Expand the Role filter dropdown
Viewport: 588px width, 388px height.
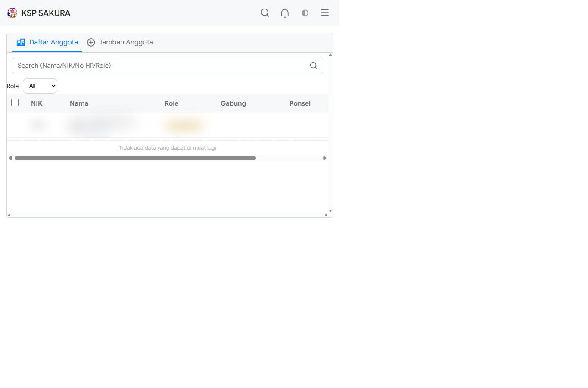(x=40, y=86)
